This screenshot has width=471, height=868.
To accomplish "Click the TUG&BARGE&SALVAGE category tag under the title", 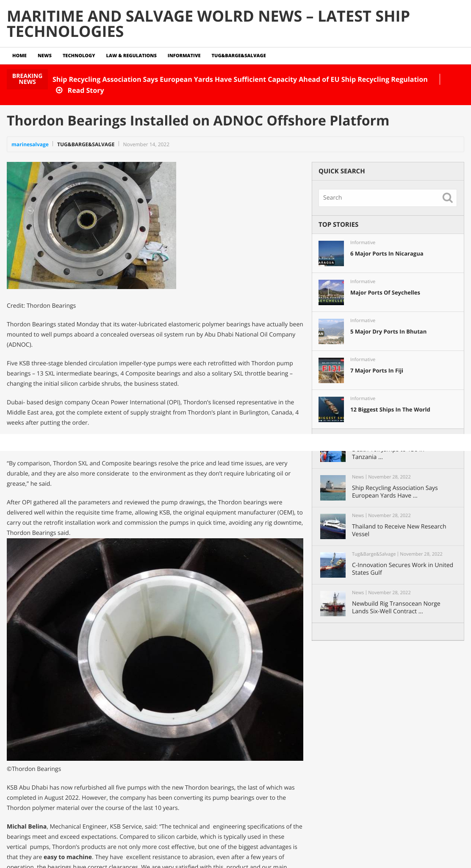I will [x=86, y=145].
